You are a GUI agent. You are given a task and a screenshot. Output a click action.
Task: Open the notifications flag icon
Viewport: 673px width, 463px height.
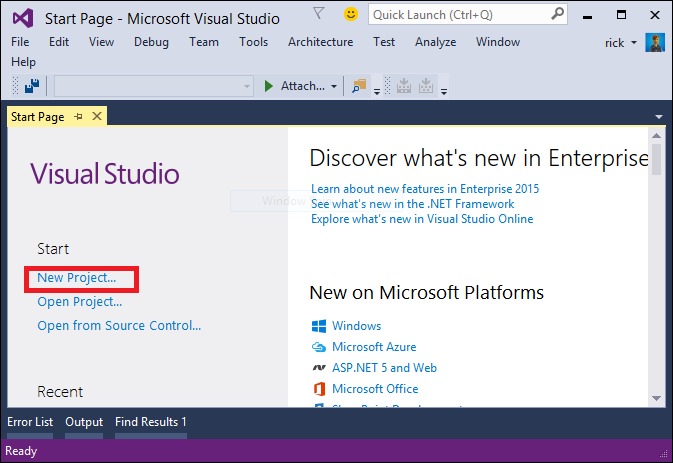[318, 14]
